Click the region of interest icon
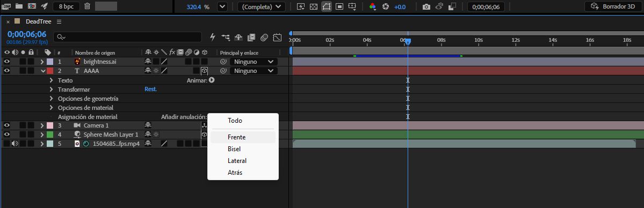 click(339, 7)
